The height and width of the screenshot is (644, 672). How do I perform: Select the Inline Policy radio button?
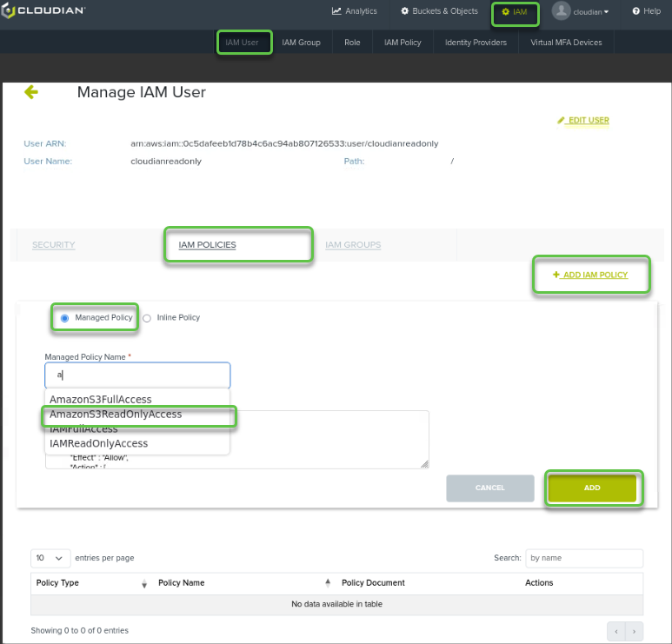point(147,318)
